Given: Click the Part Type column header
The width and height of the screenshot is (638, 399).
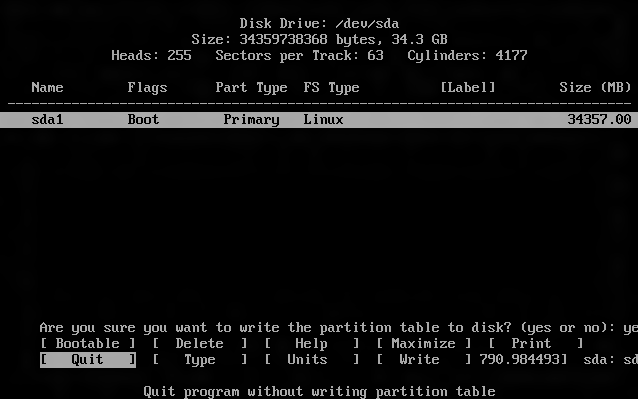Looking at the screenshot, I should (251, 87).
